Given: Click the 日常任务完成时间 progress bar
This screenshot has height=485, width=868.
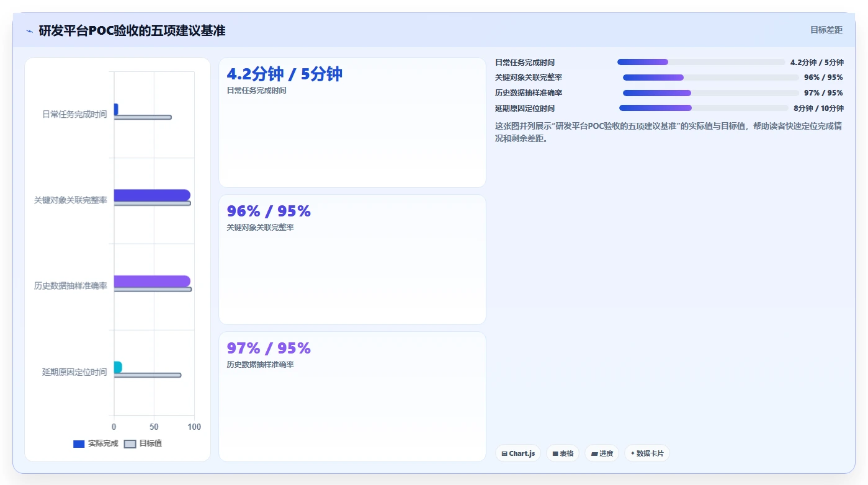Looking at the screenshot, I should point(701,62).
